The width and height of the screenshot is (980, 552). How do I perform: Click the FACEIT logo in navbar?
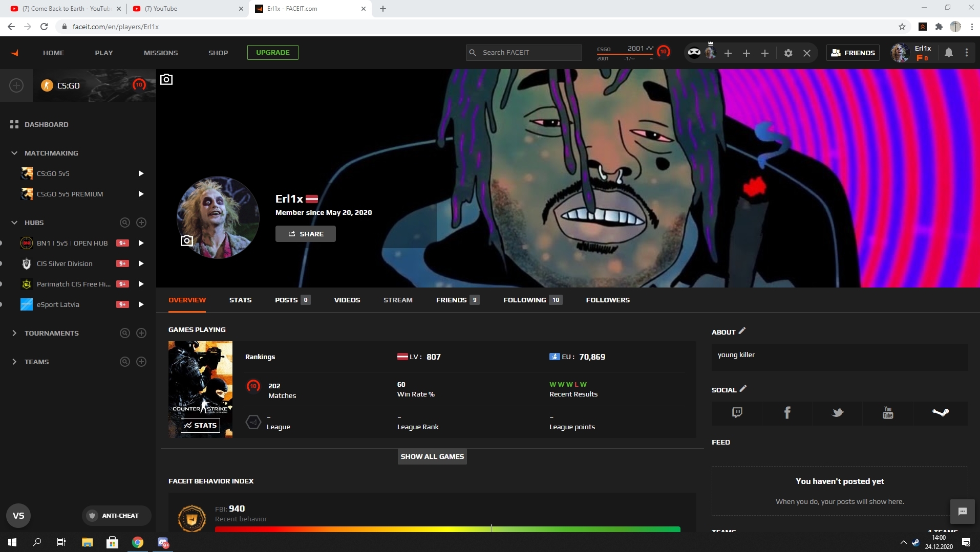[14, 53]
